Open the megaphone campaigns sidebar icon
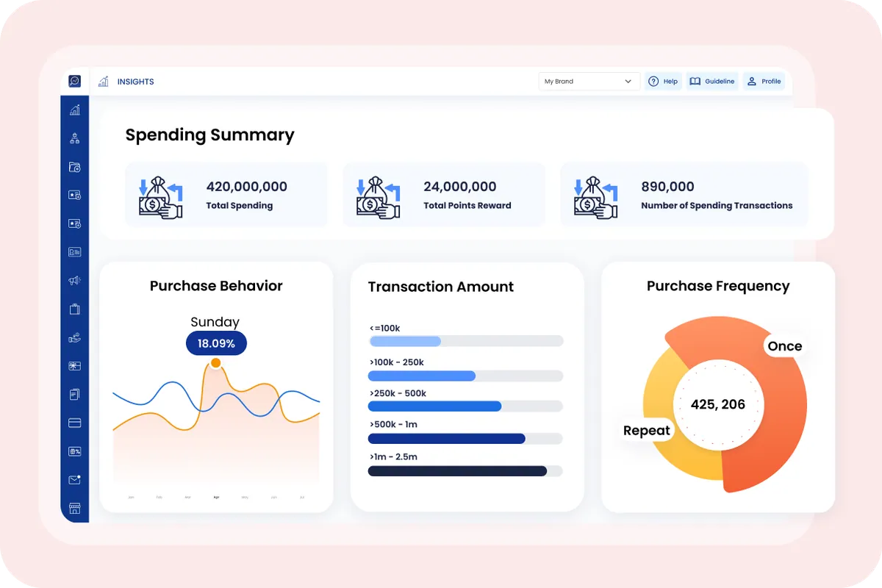 (x=74, y=280)
